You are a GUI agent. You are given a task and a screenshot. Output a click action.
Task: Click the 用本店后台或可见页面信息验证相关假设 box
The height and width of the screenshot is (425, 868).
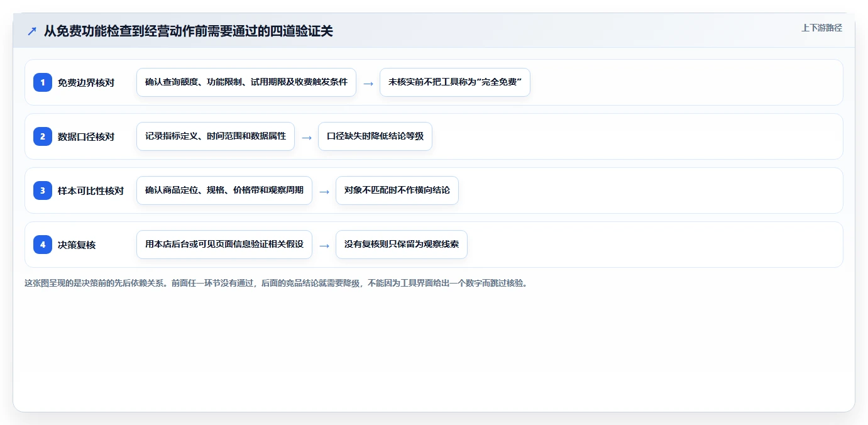pyautogui.click(x=224, y=245)
